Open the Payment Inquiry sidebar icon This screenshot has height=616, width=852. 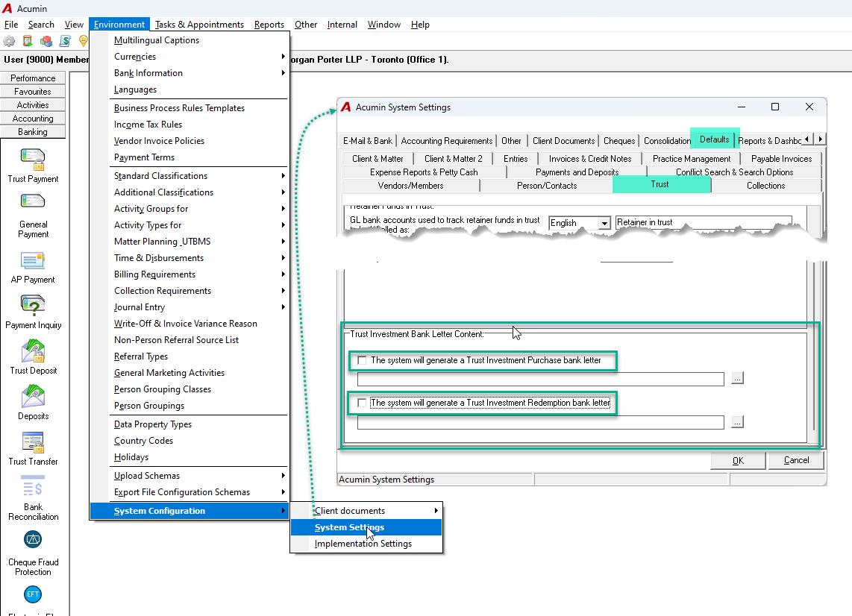click(33, 305)
